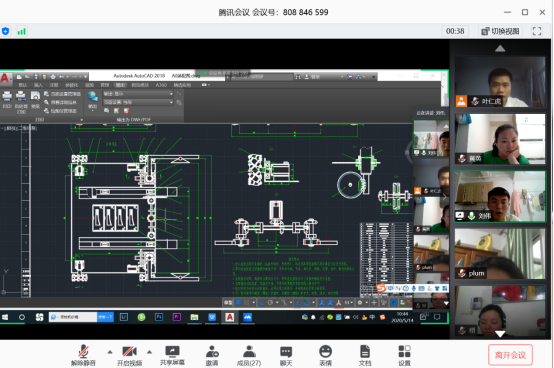Open audio options arrow beside 解除静音
Image resolution: width=554 pixels, height=368 pixels.
coord(110,352)
